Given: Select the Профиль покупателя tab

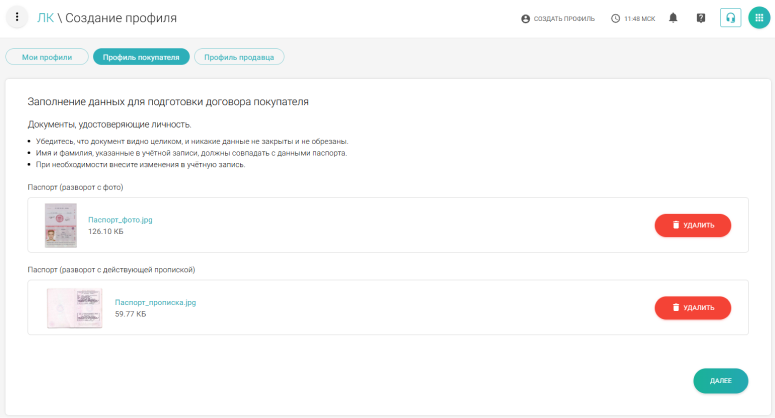Looking at the screenshot, I should pos(141,57).
